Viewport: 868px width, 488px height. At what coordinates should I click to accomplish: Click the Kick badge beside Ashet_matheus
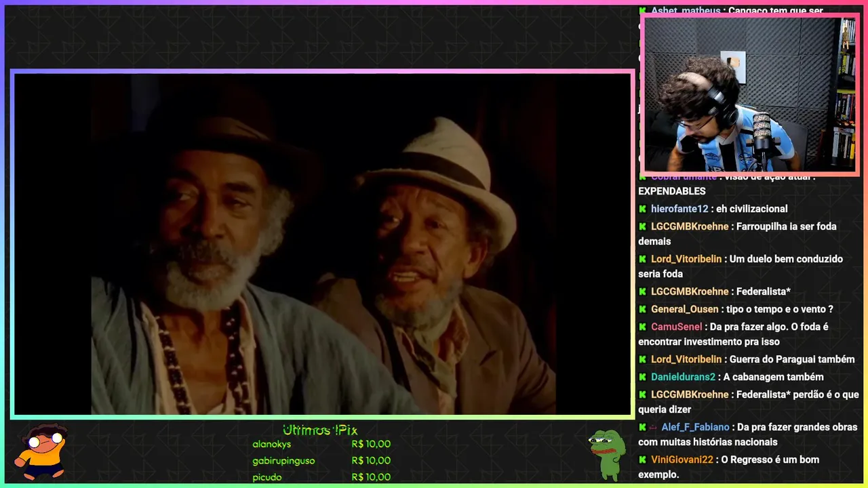tap(642, 11)
